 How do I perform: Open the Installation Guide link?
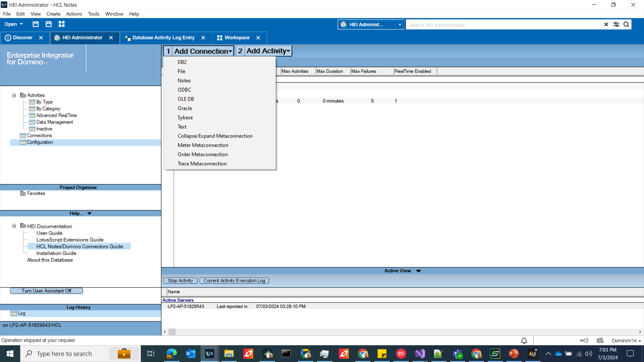pos(56,253)
